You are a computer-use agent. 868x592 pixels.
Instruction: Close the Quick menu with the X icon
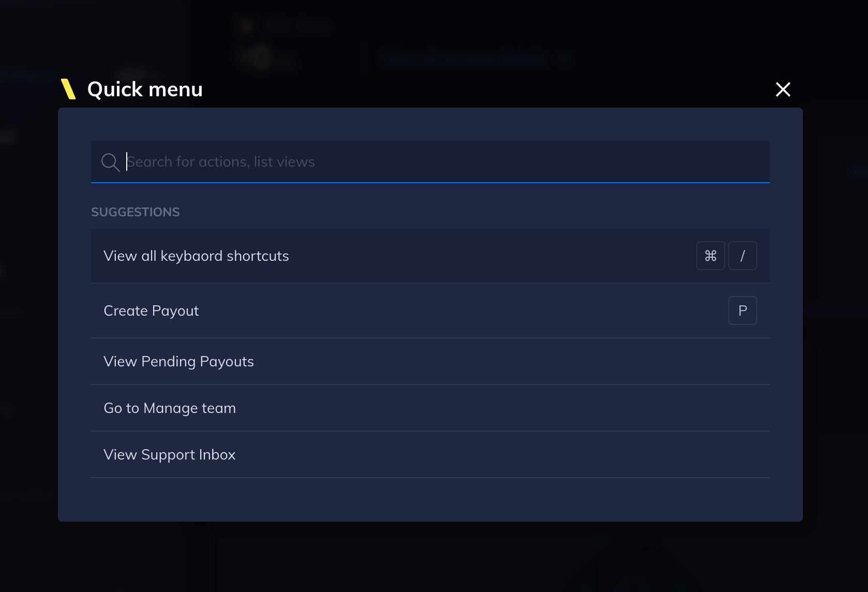pyautogui.click(x=783, y=90)
